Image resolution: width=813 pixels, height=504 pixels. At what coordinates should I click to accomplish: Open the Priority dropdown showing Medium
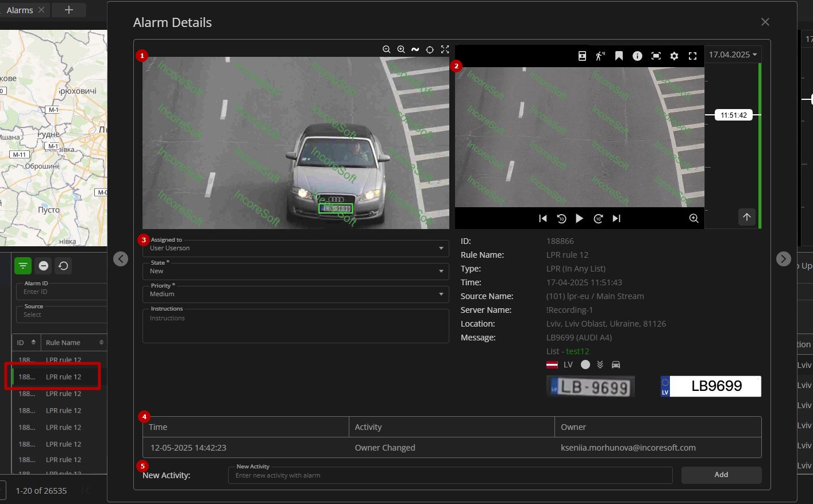tap(296, 294)
